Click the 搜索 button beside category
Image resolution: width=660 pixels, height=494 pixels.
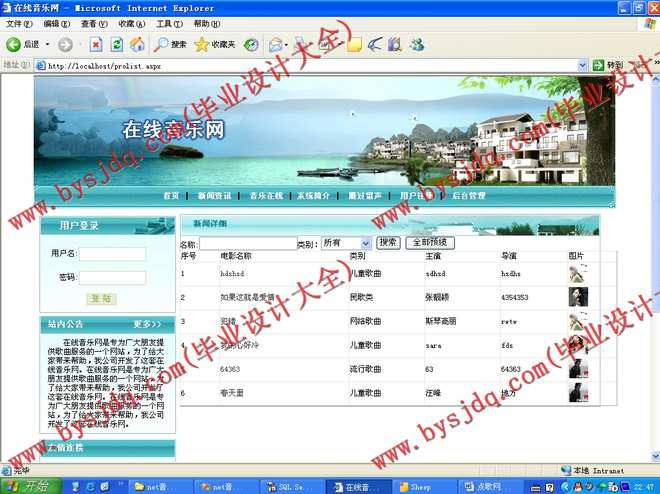tap(388, 243)
